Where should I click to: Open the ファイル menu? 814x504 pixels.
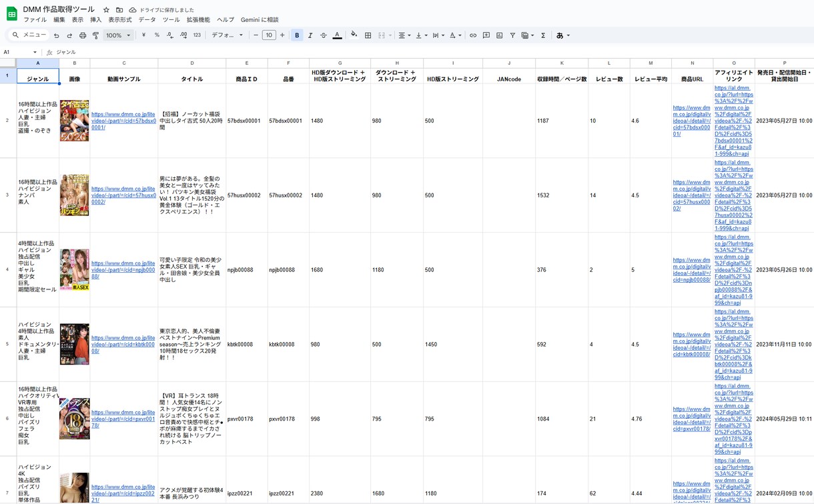point(35,20)
